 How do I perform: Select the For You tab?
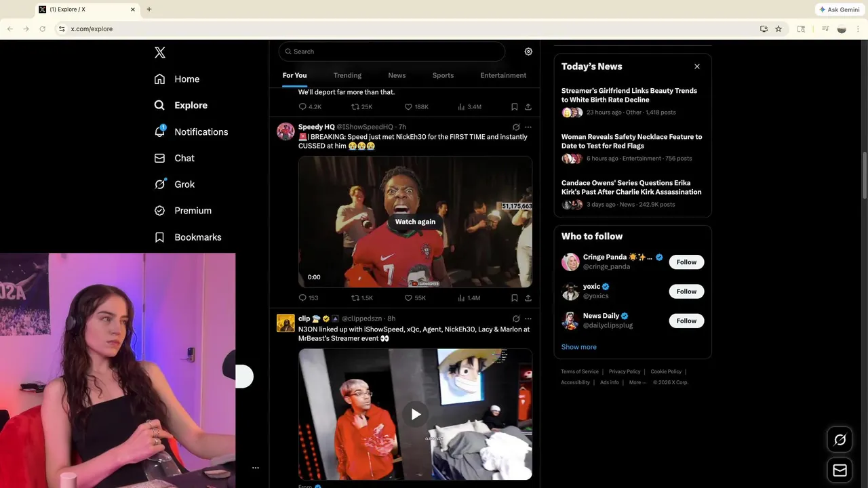294,75
